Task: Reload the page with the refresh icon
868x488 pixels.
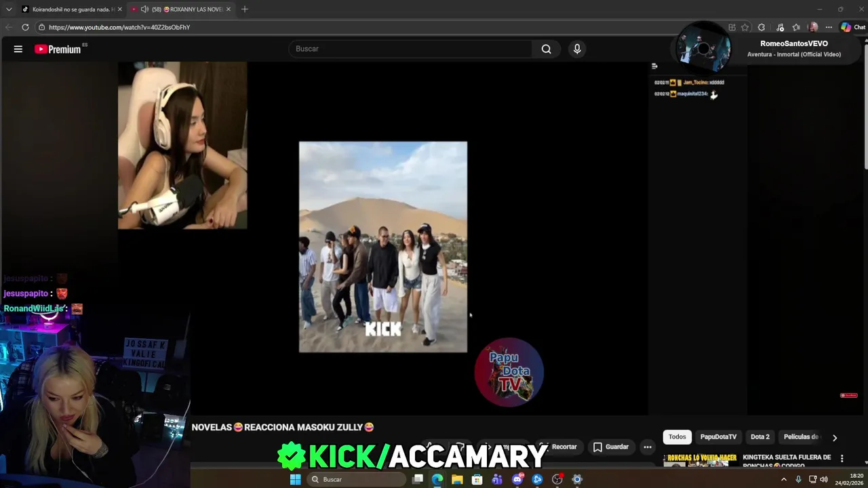Action: (x=25, y=27)
